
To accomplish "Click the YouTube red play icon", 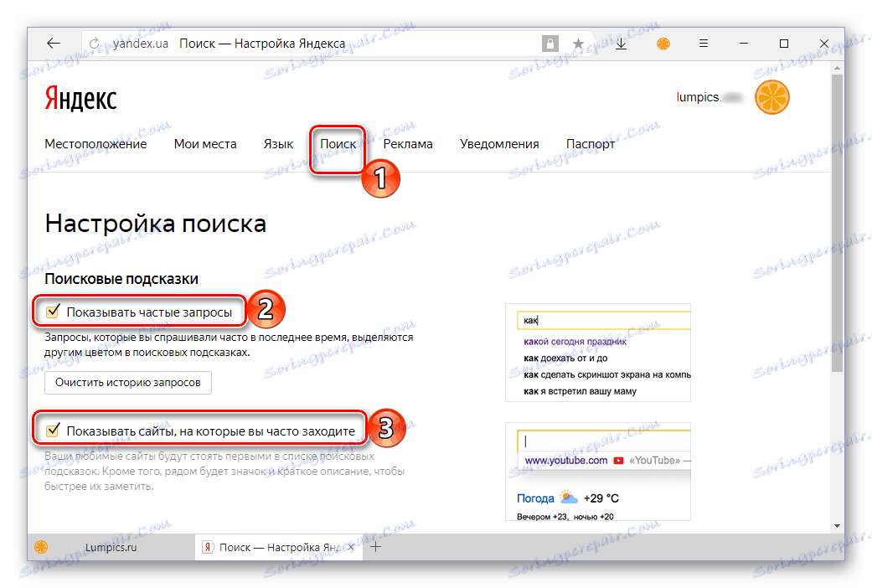I will [x=618, y=461].
